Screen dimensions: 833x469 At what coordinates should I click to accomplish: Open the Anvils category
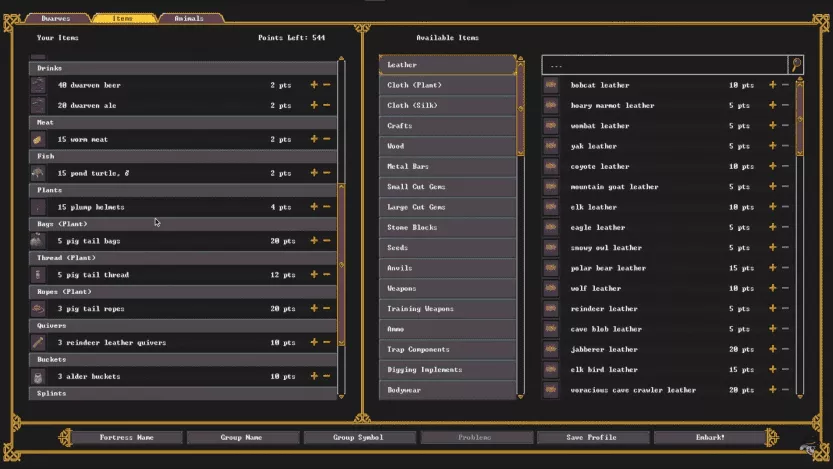point(447,268)
